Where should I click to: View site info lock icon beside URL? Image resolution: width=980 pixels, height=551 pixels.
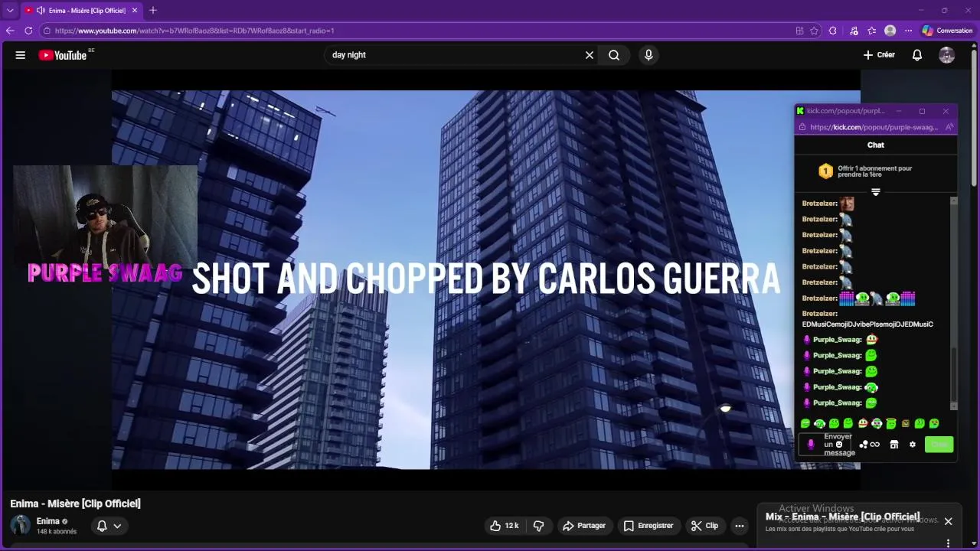click(x=47, y=31)
